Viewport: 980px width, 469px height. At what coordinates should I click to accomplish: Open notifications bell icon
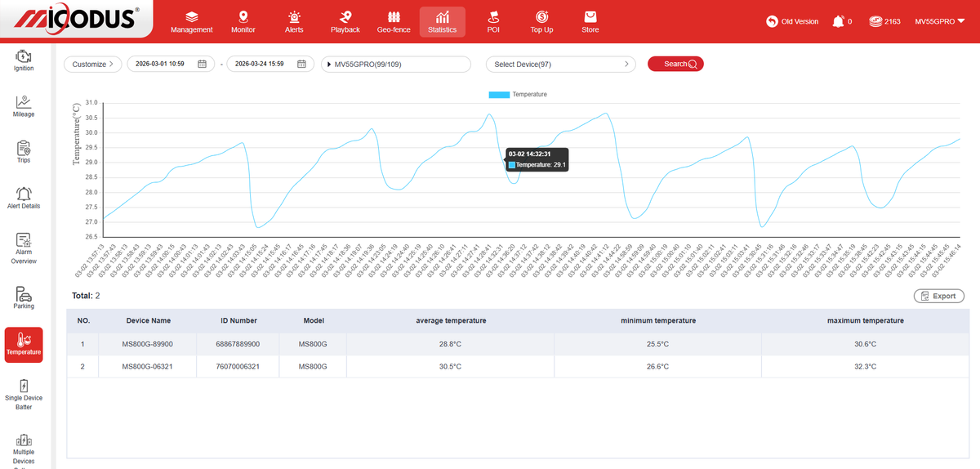click(x=837, y=21)
